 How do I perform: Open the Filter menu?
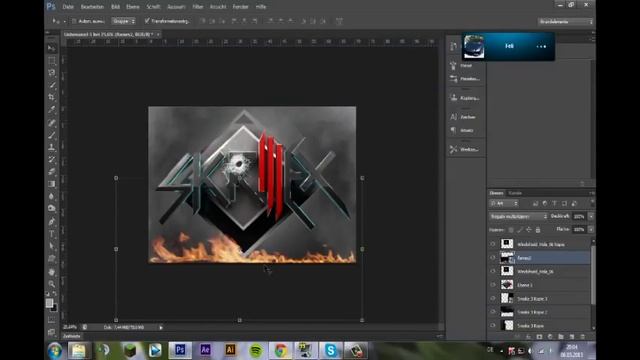[x=198, y=7]
